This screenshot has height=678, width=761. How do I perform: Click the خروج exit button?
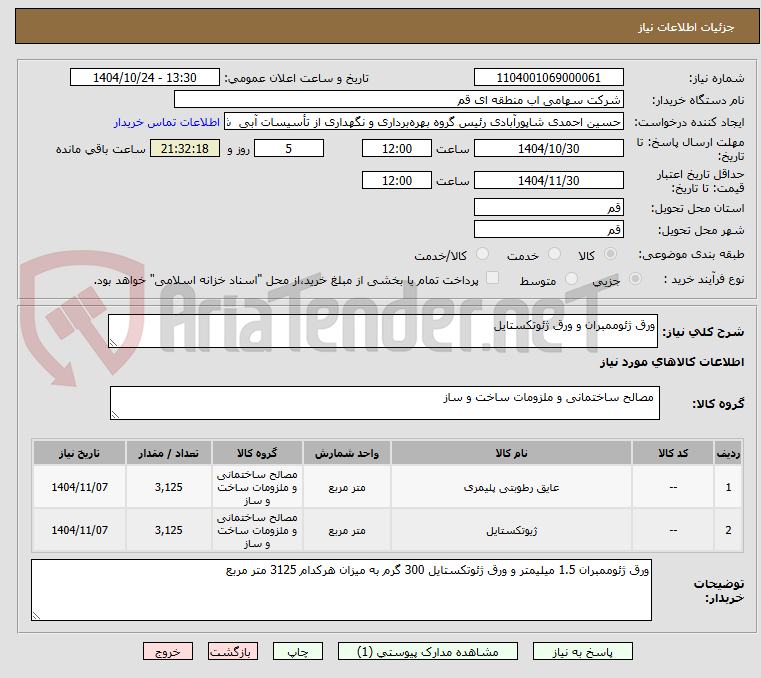[167, 651]
